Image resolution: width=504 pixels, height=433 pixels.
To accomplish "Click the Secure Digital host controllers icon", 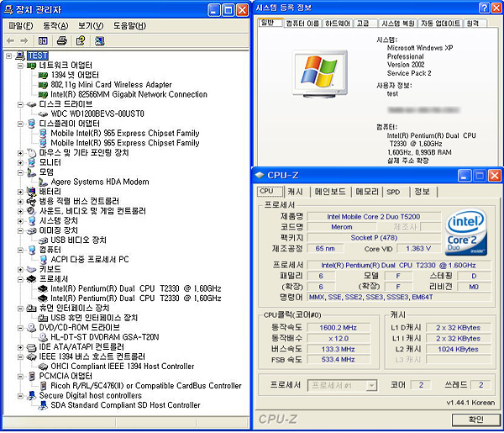I will 31,396.
